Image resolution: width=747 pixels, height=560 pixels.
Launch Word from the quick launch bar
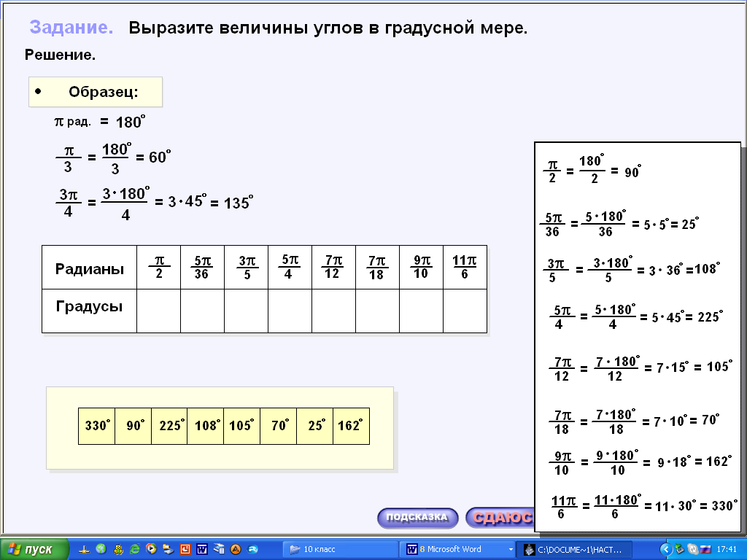point(201,550)
